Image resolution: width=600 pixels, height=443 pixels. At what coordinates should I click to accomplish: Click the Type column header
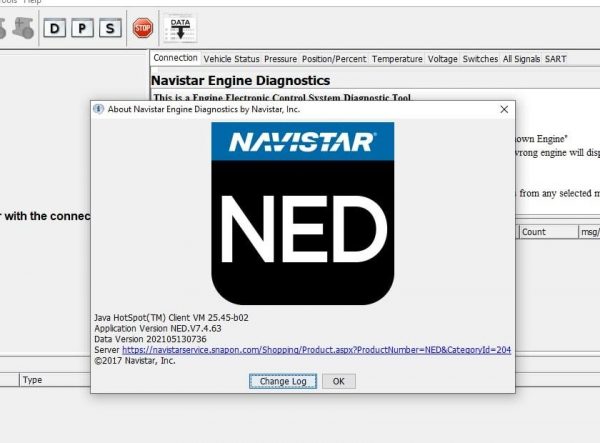(x=54, y=380)
